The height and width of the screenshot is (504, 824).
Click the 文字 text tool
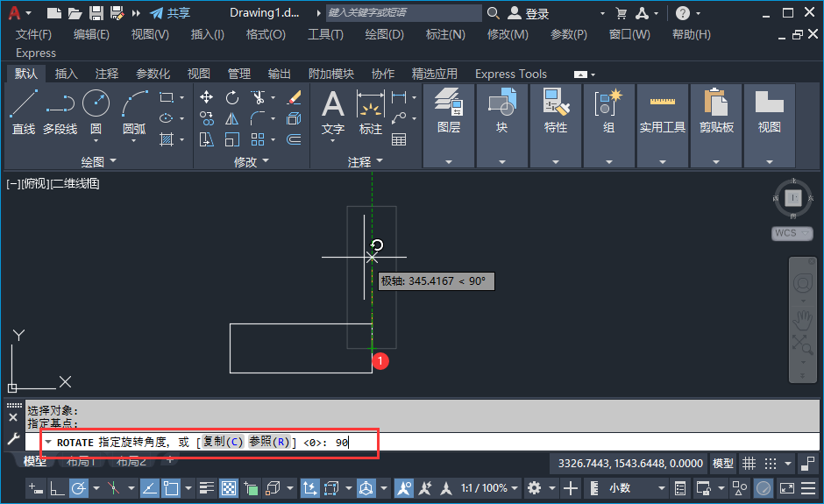pos(332,112)
